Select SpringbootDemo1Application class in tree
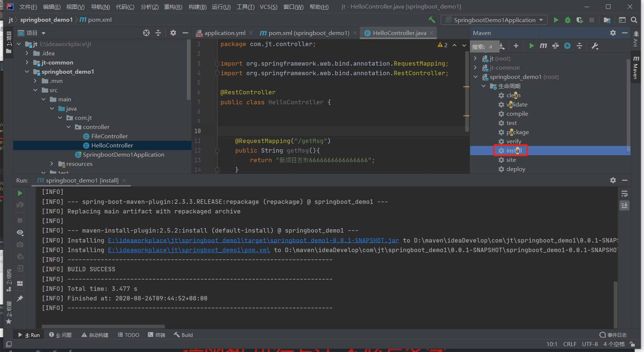Viewport: 644px width, 352px height. (x=123, y=154)
